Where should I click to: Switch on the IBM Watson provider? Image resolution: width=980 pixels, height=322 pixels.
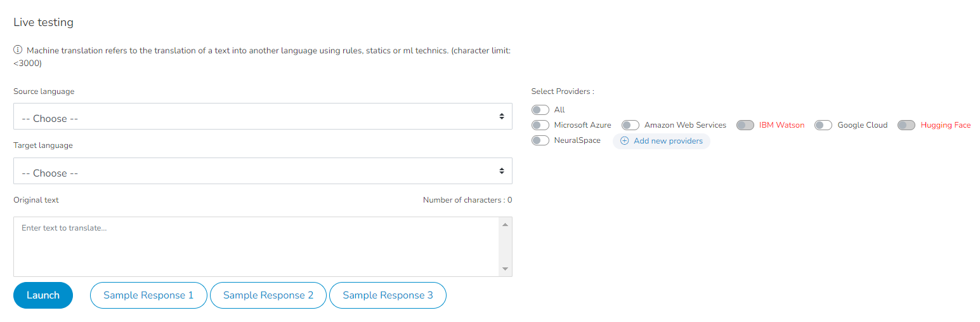point(745,125)
